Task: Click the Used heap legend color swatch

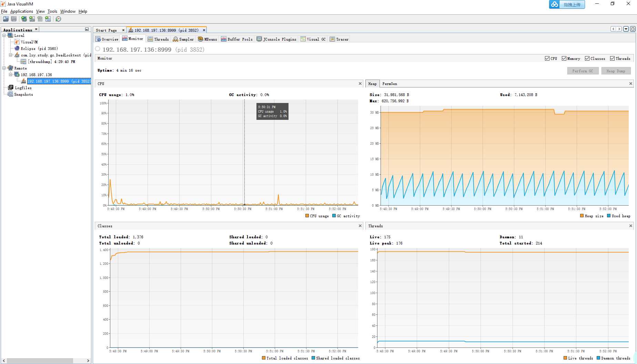Action: point(609,216)
